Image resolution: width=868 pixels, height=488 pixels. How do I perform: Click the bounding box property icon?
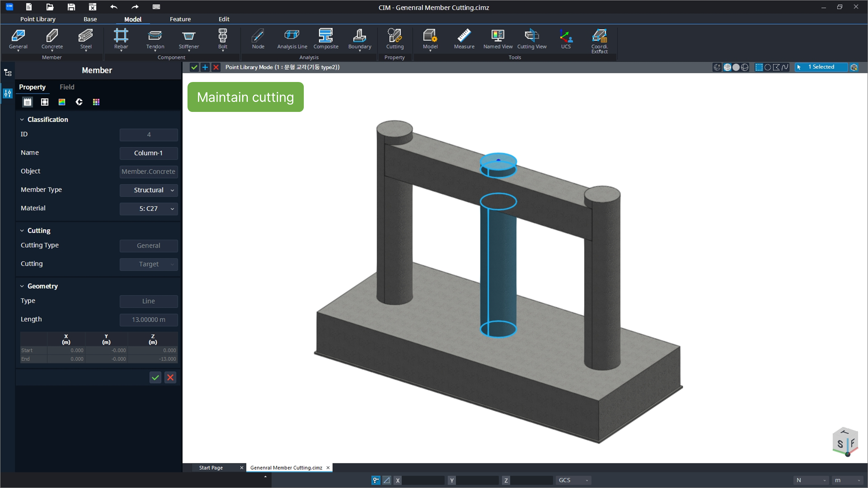coord(45,102)
